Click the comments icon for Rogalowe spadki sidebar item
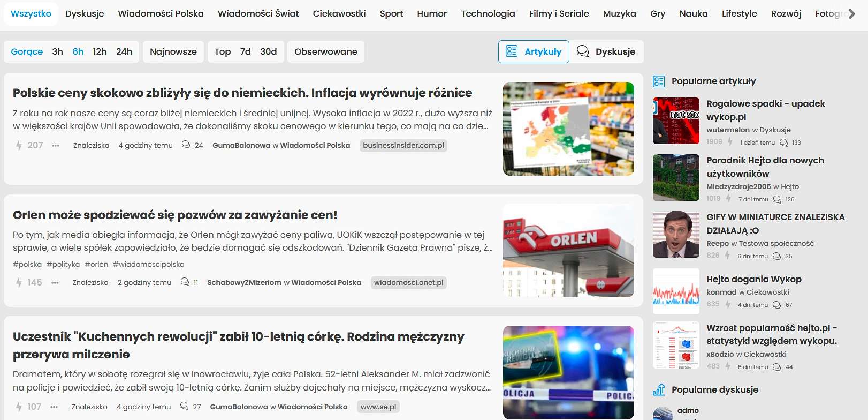This screenshot has width=868, height=420. pos(784,142)
